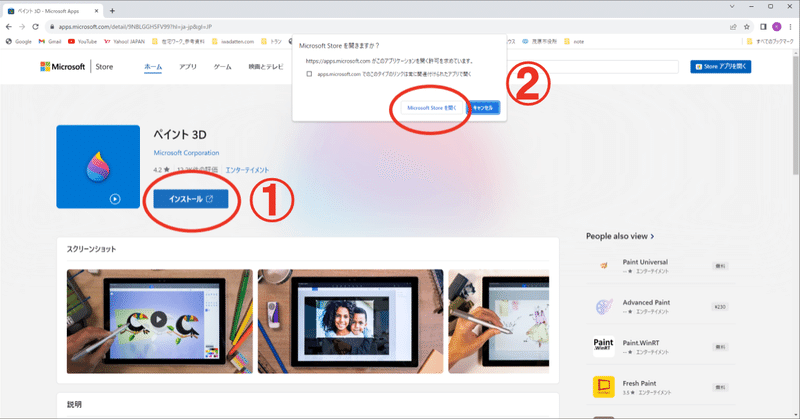Screen dimensions: 800x419
Task: Open the Fresh Paint listing title
Action: 639,383
